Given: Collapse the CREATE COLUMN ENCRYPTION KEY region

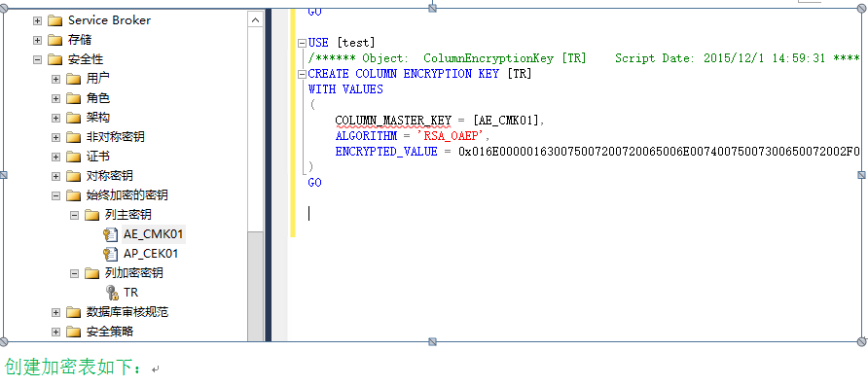Looking at the screenshot, I should pos(302,74).
